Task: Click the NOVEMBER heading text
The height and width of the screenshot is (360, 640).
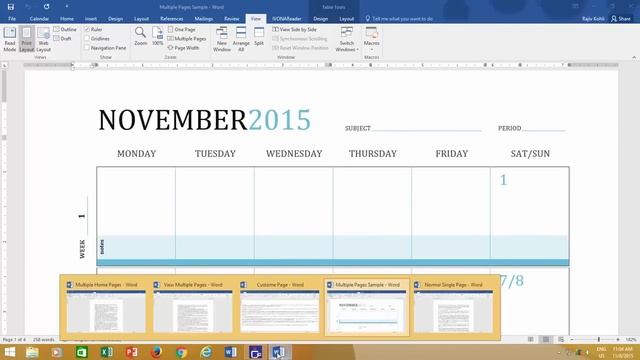Action: click(172, 120)
